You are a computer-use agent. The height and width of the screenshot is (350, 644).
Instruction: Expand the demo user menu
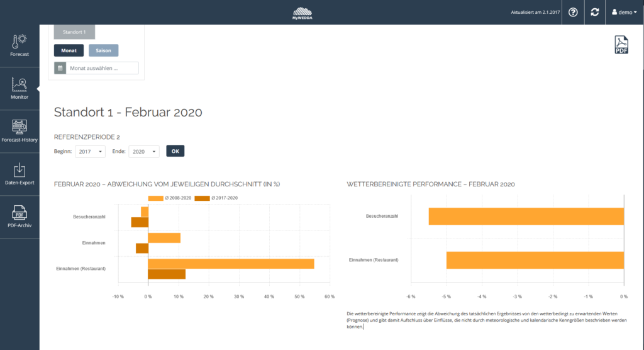pos(624,12)
